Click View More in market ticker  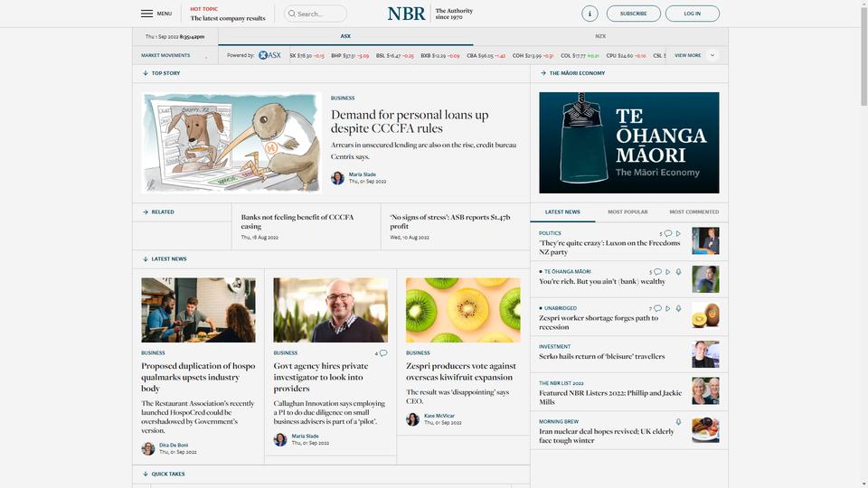tap(687, 55)
